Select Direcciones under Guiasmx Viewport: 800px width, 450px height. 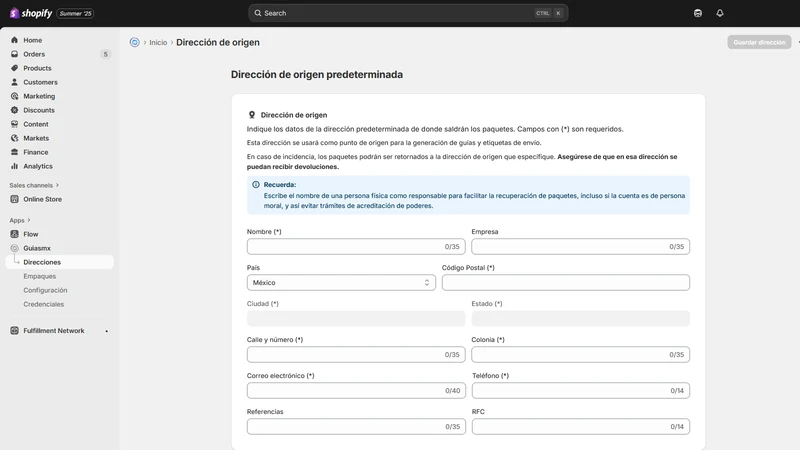pyautogui.click(x=59, y=262)
